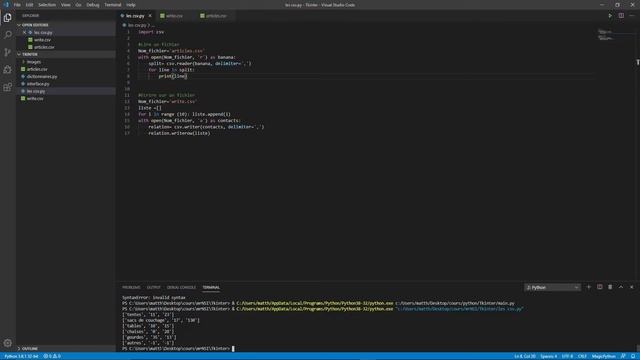Open the Go menu
Image resolution: width=640 pixels, height=360 pixels.
pyautogui.click(x=78, y=5)
